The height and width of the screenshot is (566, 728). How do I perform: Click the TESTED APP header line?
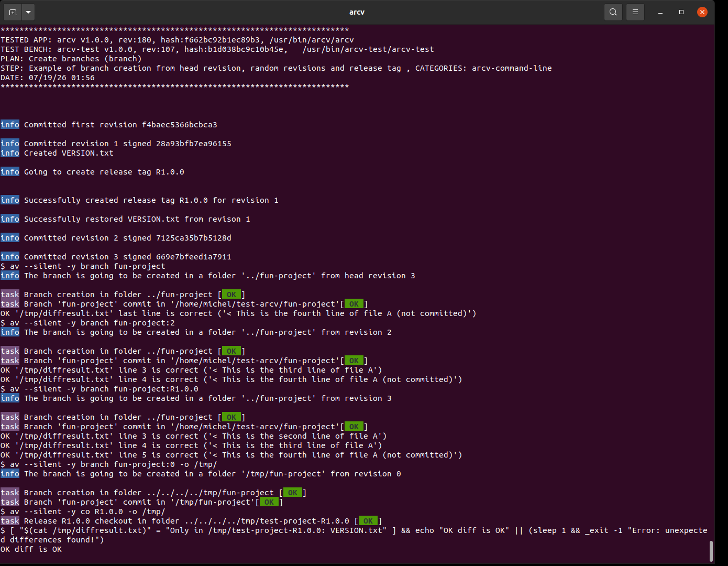pos(178,40)
